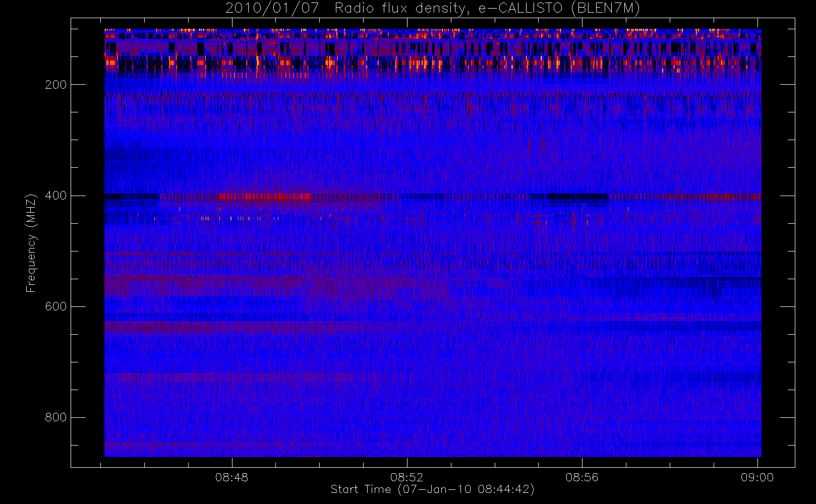The image size is (816, 504).
Task: Click the Frequency (MHZ) y-axis title
Action: click(31, 243)
